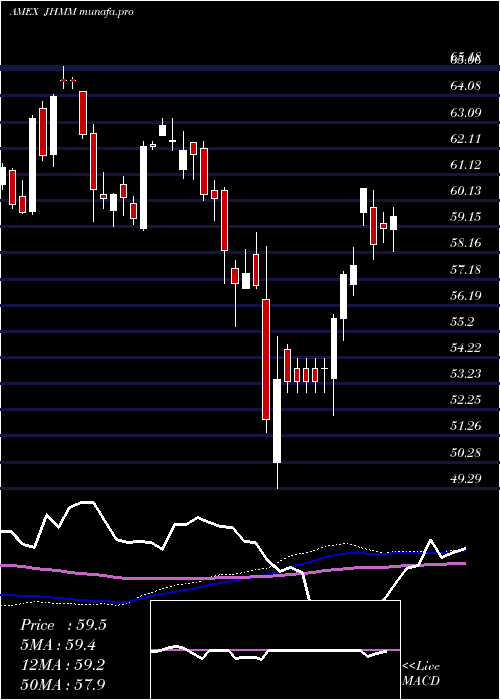500x700 pixels.
Task: Click the 61.12 price axis label
Action: coord(466,165)
